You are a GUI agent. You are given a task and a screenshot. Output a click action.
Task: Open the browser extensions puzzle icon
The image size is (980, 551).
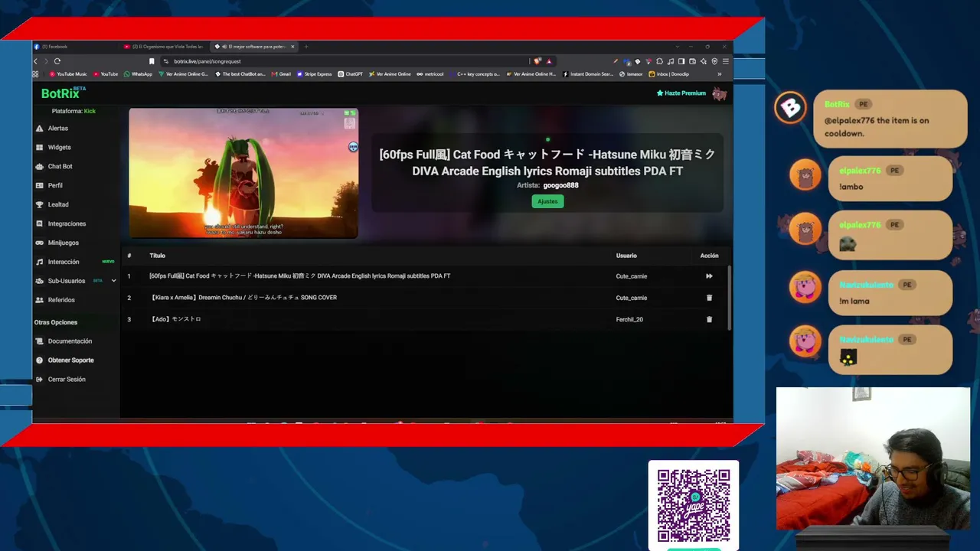pyautogui.click(x=660, y=61)
